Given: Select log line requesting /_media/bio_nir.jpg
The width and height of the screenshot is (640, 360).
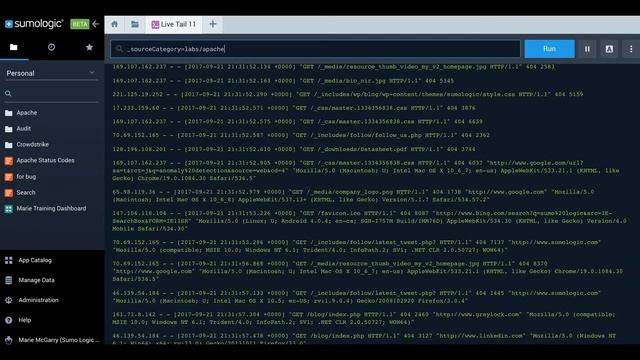Looking at the screenshot, I should [283, 81].
